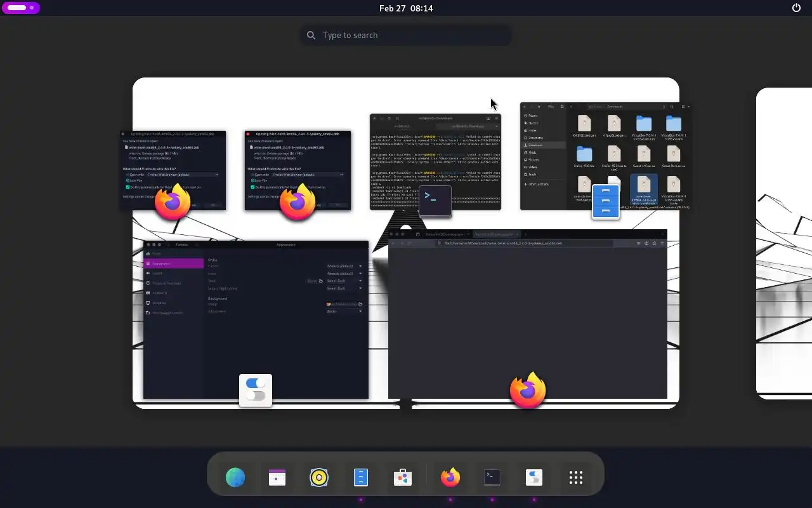Open Pictures in Files sidebar
This screenshot has height=508, width=812.
pyautogui.click(x=542, y=159)
